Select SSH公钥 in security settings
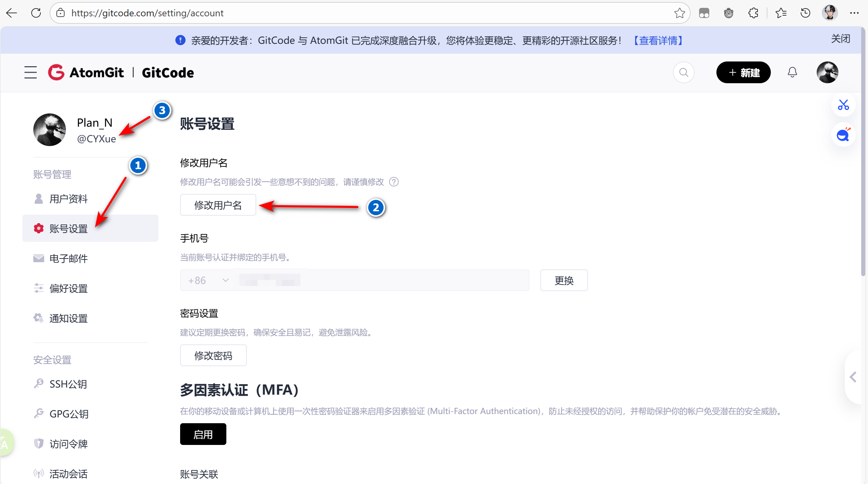The image size is (868, 484). (68, 384)
